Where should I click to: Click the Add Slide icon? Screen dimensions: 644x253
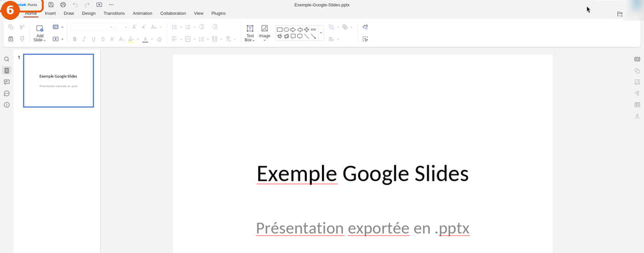[40, 28]
